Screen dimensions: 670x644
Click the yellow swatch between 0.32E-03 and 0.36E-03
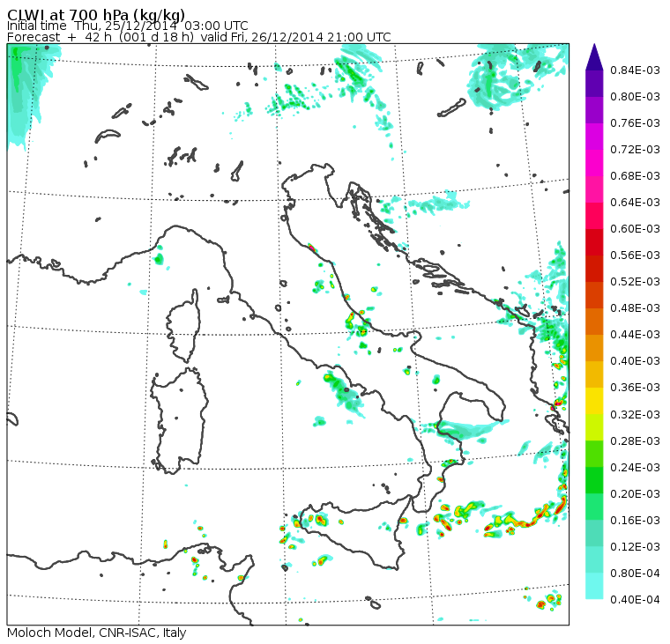tap(594, 401)
